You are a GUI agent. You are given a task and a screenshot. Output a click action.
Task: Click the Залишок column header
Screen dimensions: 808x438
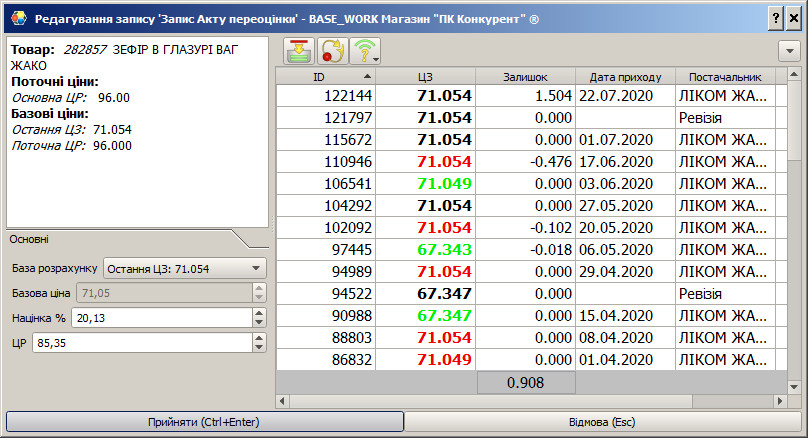pyautogui.click(x=525, y=76)
